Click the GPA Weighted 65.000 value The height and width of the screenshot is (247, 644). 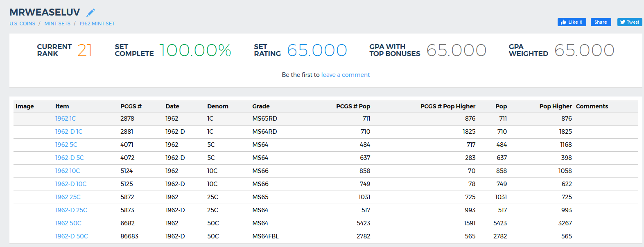[x=585, y=50]
